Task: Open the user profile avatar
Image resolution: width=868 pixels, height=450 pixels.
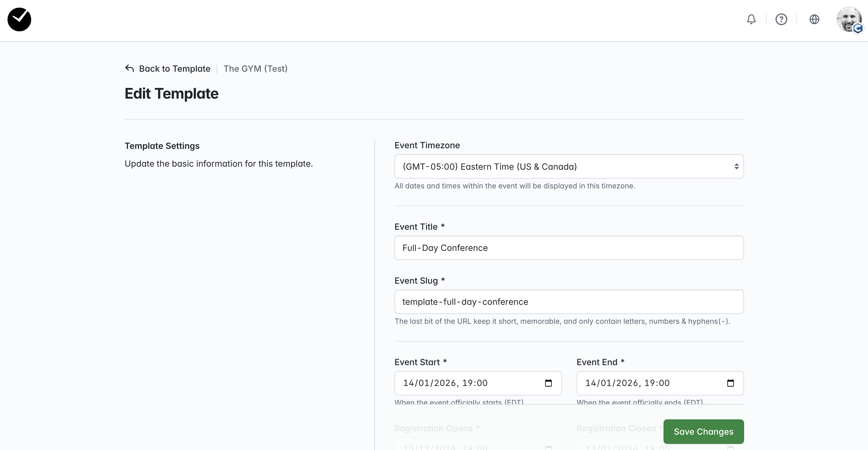Action: pos(849,20)
